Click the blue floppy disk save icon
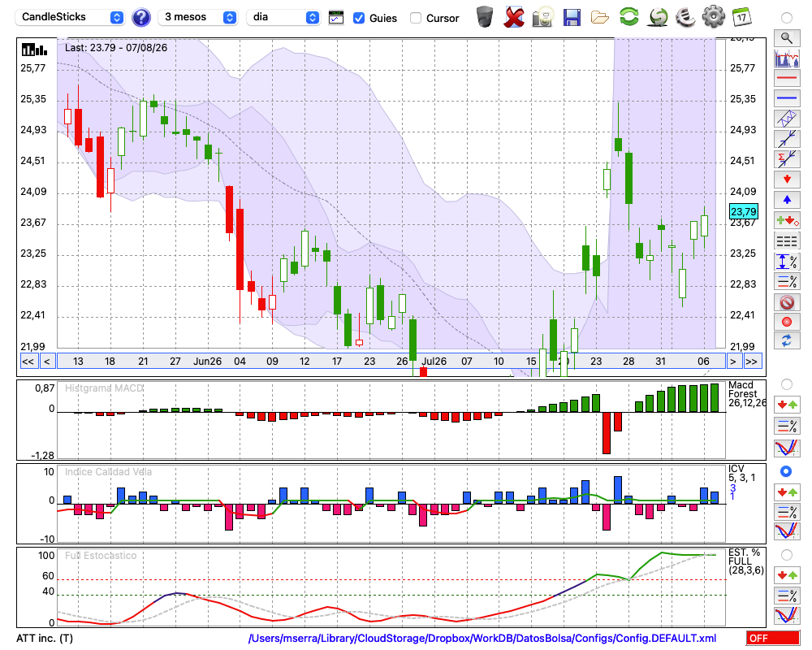 pos(572,18)
